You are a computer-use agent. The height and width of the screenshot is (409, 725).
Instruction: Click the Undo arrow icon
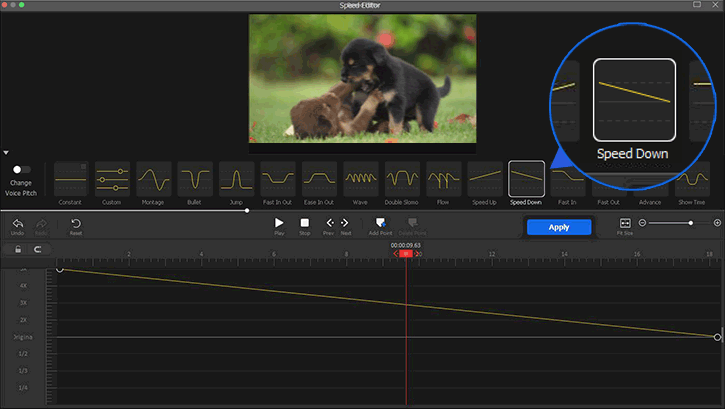point(17,223)
